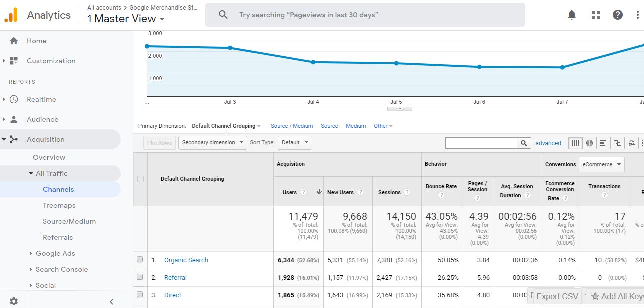Click the table search magnifier button
This screenshot has width=644, height=308.
[x=524, y=143]
